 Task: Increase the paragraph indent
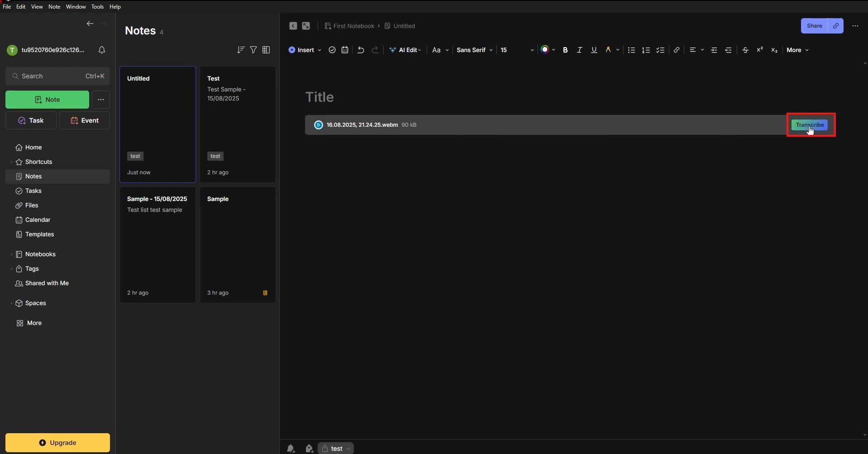(x=714, y=50)
